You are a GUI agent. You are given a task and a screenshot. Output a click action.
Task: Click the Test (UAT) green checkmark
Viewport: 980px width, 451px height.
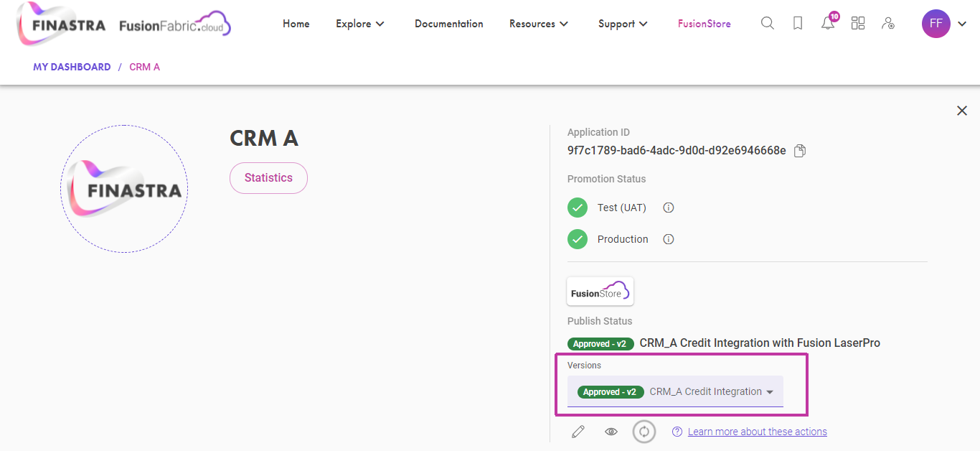[x=578, y=208]
